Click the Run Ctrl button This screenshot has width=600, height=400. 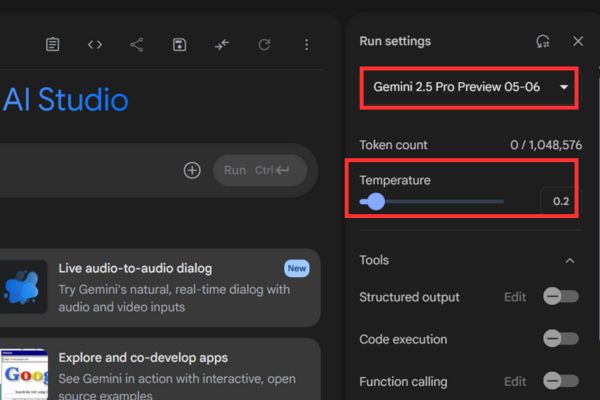260,170
